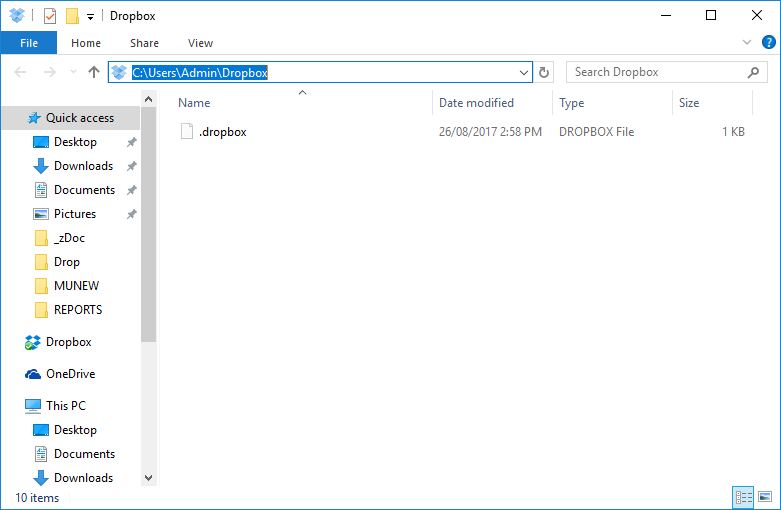Click the 10 items status text

(x=37, y=498)
